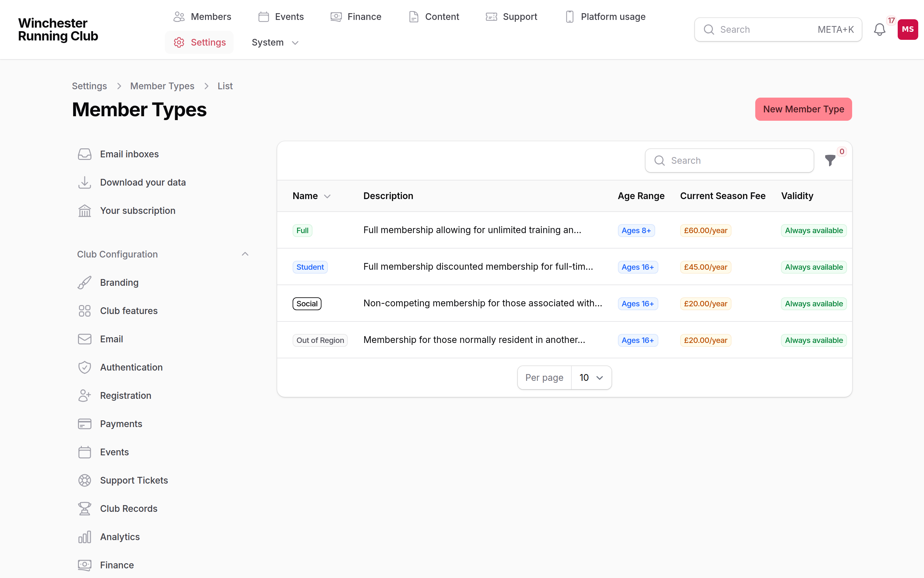This screenshot has width=924, height=578.
Task: Go to Settings breadcrumb link
Action: point(89,86)
